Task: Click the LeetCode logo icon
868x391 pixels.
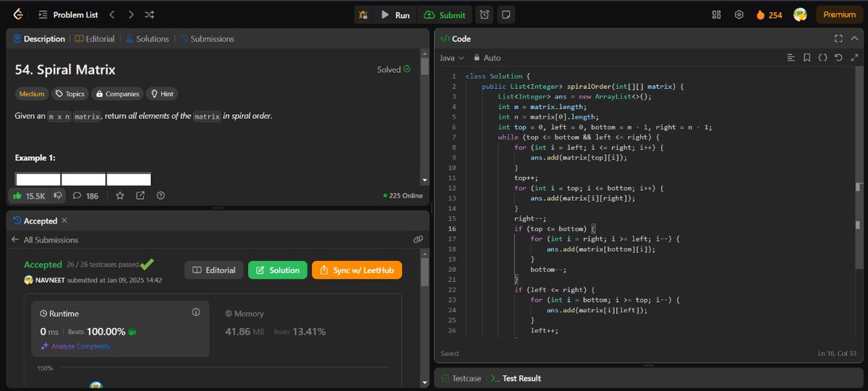Action: click(x=17, y=14)
